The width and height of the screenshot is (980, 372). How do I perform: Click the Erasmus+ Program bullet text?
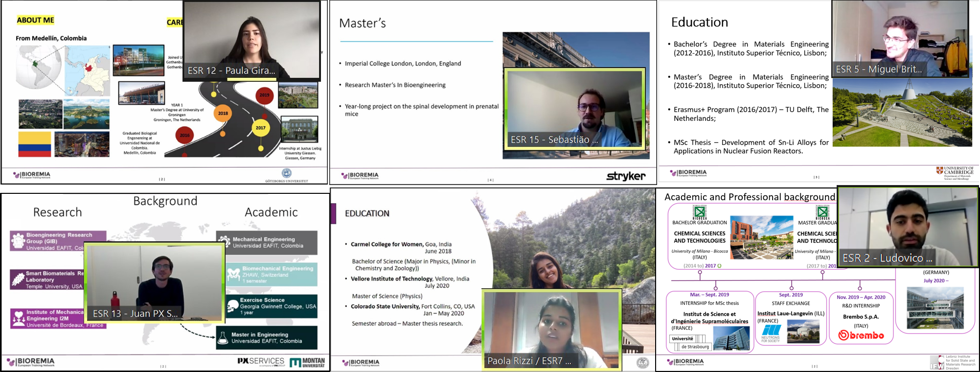coord(751,114)
